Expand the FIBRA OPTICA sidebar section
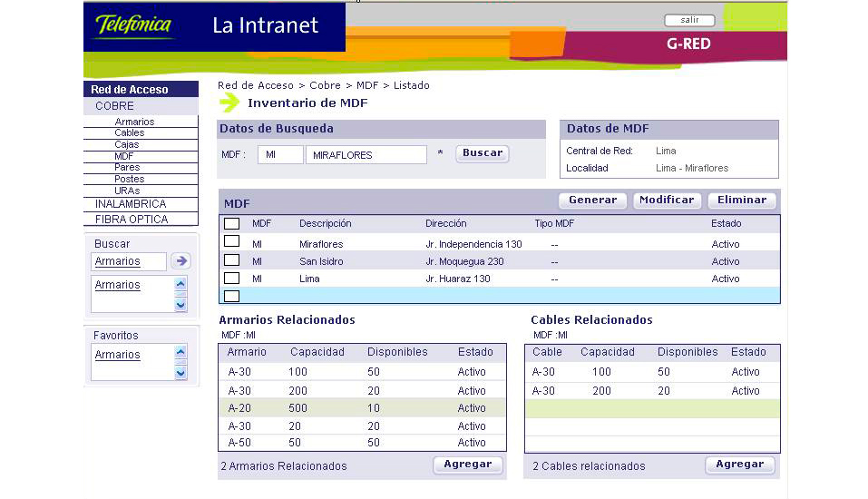 click(x=132, y=219)
